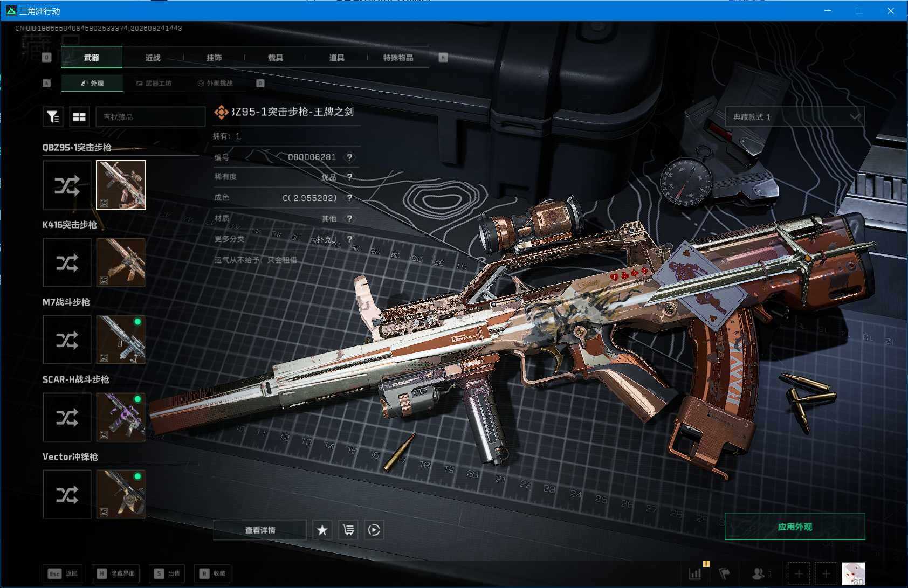Click the 查看详情 button

[260, 530]
